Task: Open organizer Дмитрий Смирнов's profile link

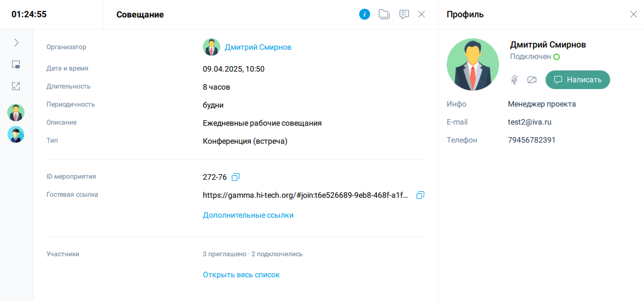Action: 258,47
